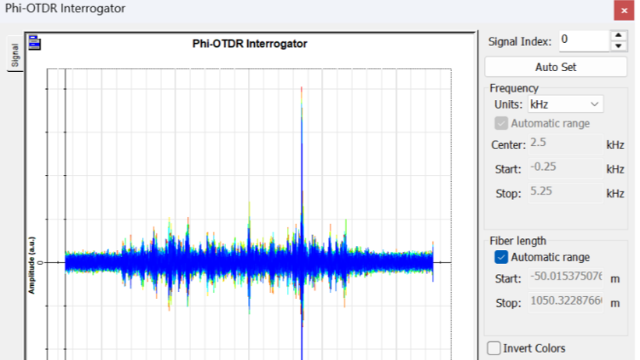
Task: Select the frequency Start field showing -0.25
Action: pos(565,169)
